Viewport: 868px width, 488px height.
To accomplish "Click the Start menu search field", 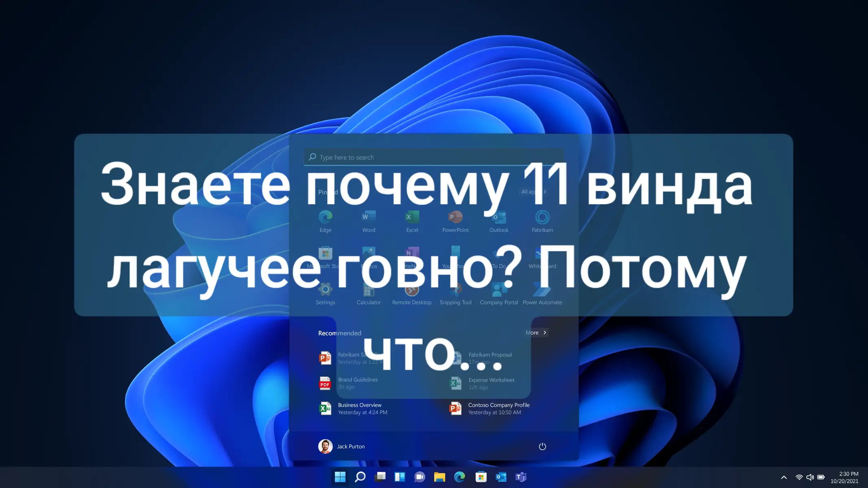I will click(433, 157).
